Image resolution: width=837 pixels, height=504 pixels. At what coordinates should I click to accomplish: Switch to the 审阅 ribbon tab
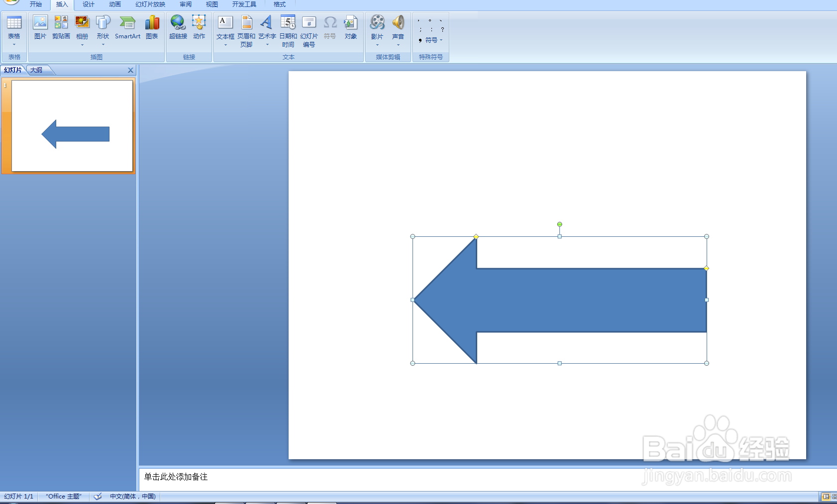click(186, 4)
